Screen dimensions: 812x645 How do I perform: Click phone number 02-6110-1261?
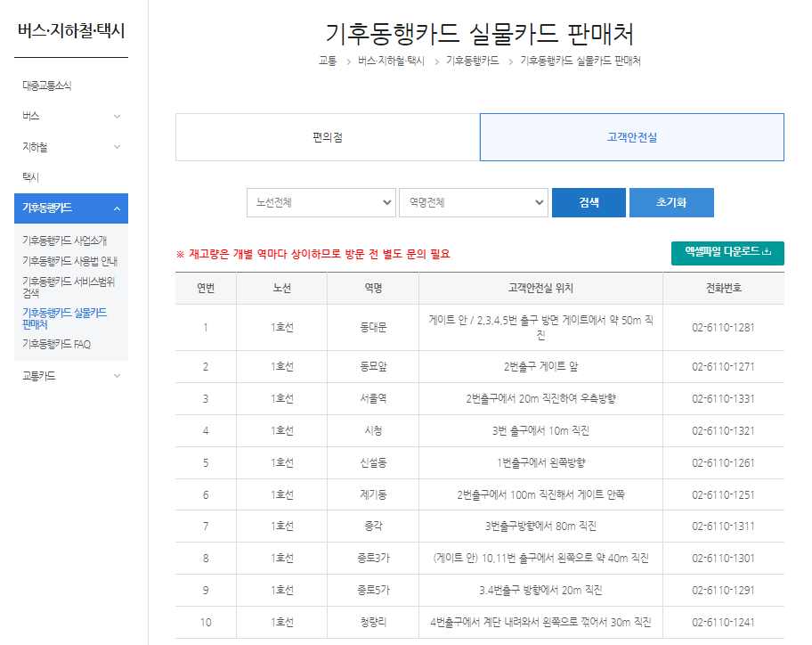(724, 462)
